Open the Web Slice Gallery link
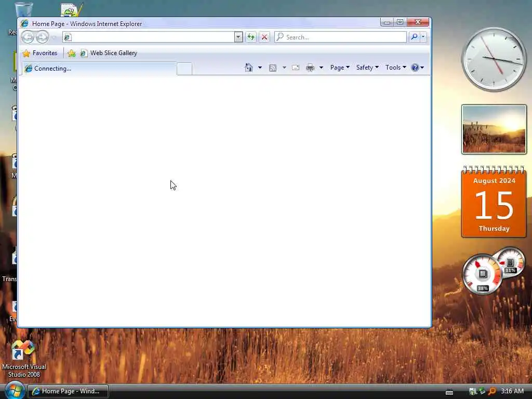Screen dimensions: 532x399 pos(109,54)
